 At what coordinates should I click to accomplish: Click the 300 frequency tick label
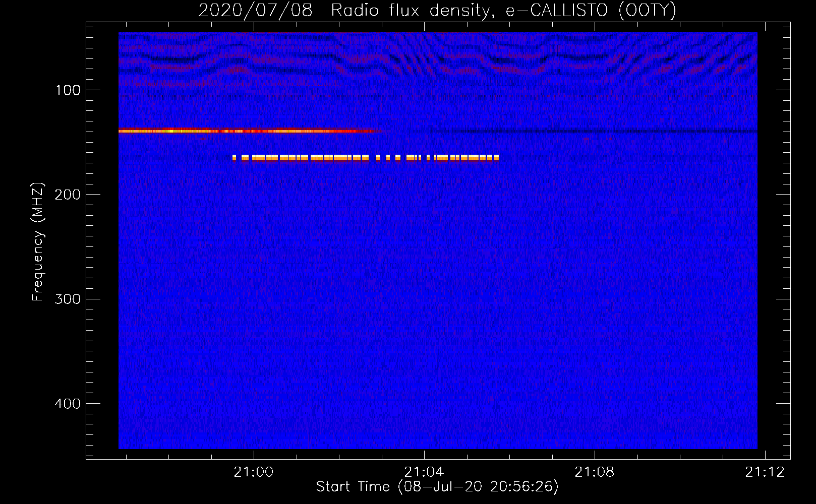pos(68,299)
